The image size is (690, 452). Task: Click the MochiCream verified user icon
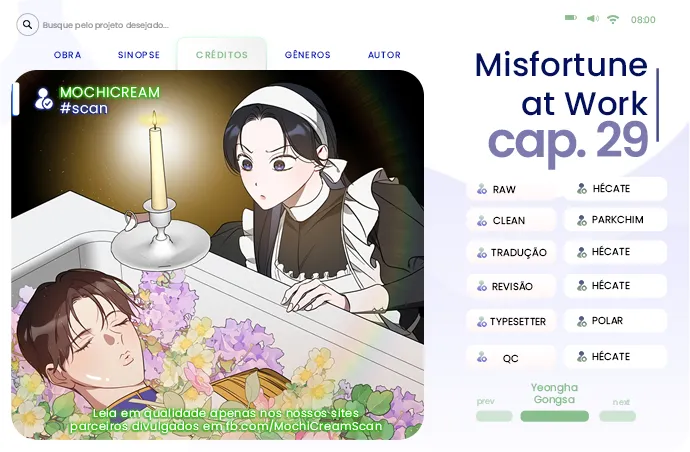44,99
